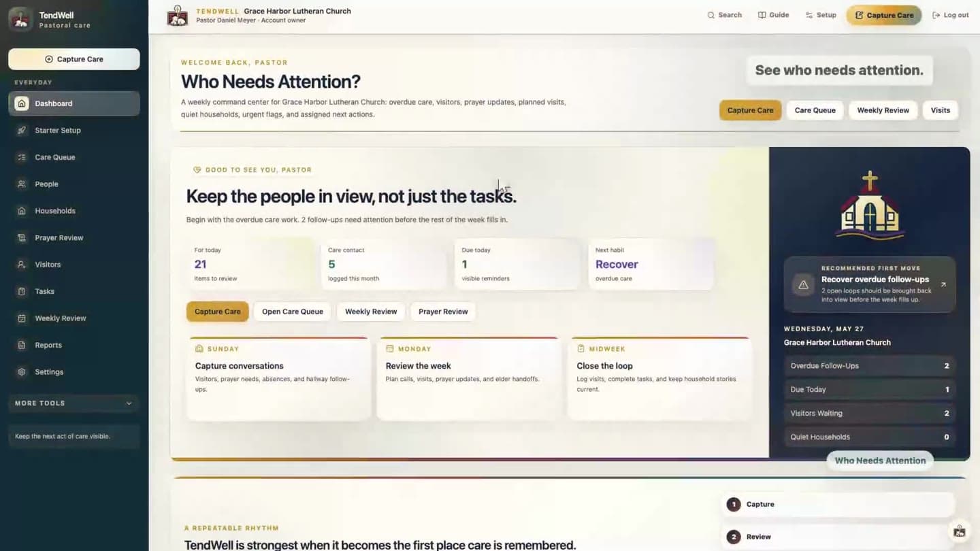This screenshot has height=551, width=980.
Task: Click gold Capture Care button below stats
Action: click(218, 312)
